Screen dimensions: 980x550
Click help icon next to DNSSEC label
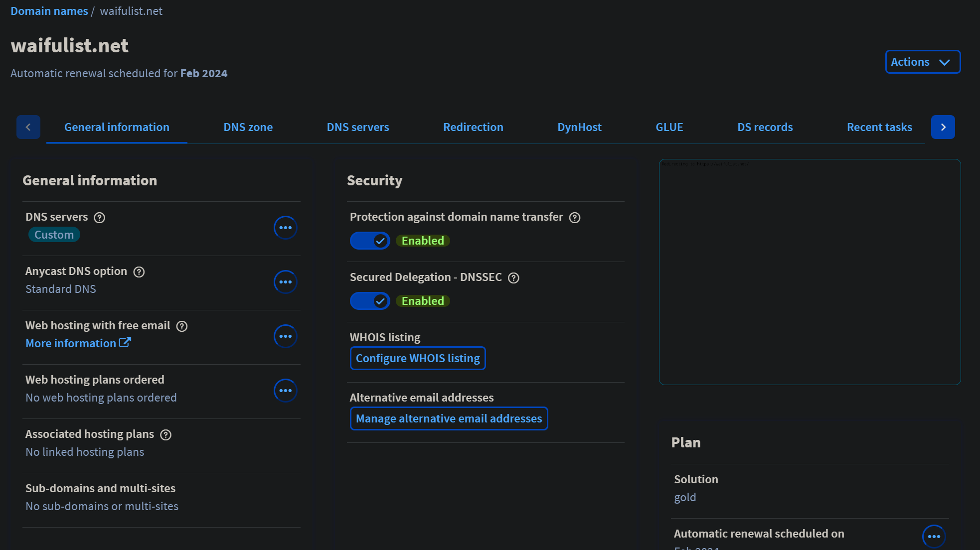point(513,278)
